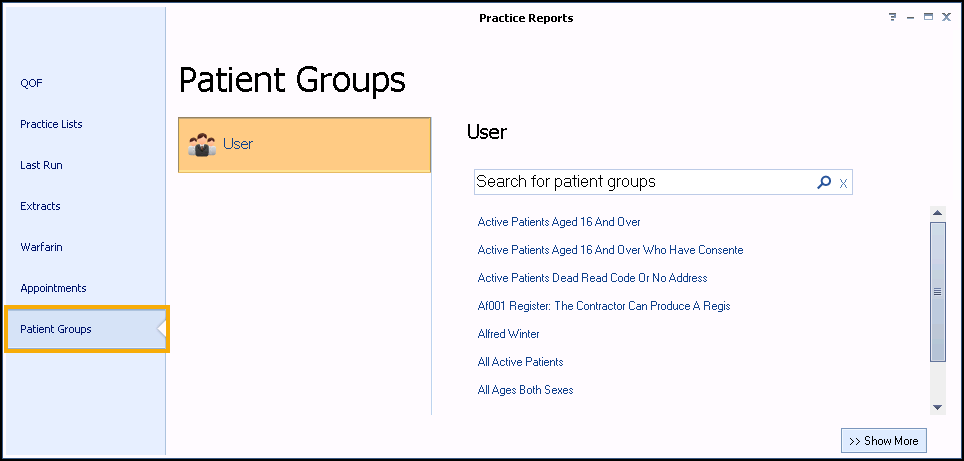This screenshot has width=964, height=461.
Task: Click the Show More button
Action: (884, 441)
